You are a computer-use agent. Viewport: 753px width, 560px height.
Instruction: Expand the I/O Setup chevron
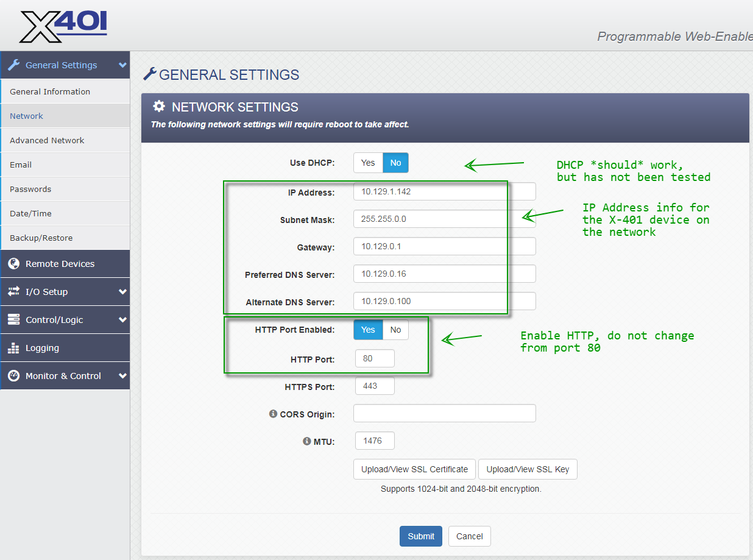pos(122,292)
